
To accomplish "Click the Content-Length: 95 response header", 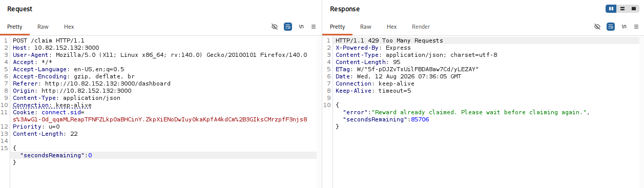I will tap(368, 62).
